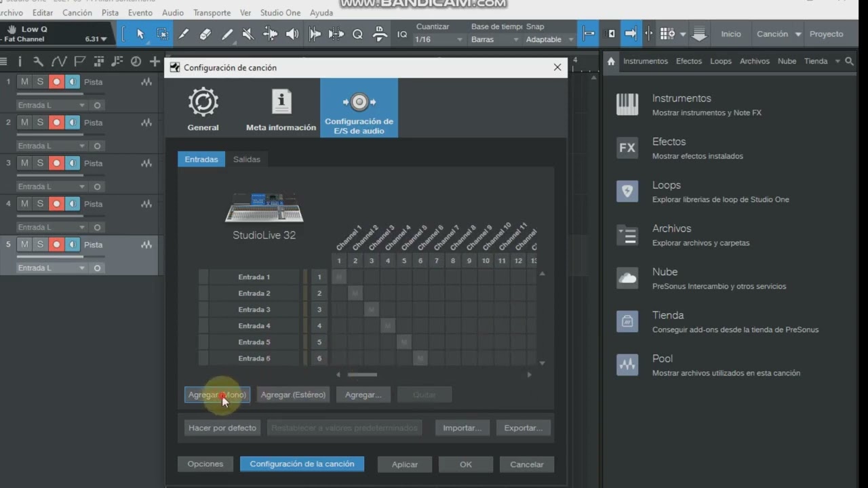Toggle record arm on track 1
Viewport: 868px width, 488px height.
(56, 82)
